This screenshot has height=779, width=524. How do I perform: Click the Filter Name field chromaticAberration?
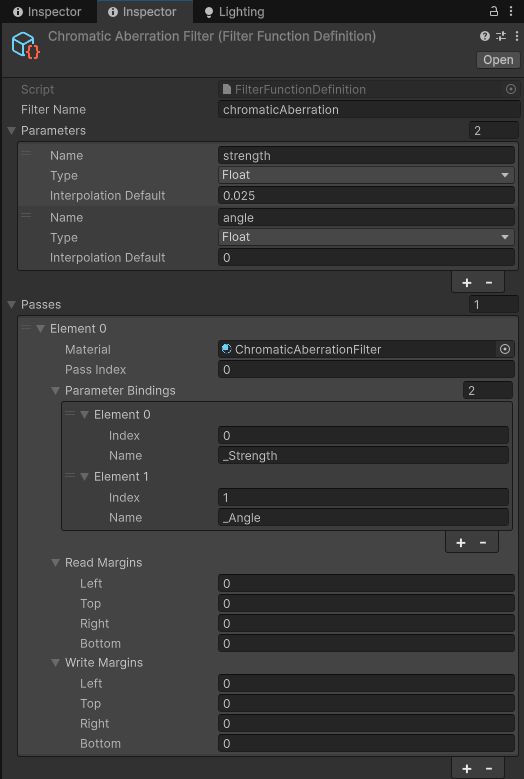pos(369,110)
